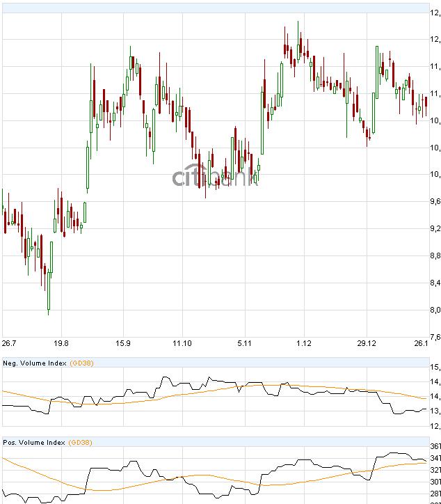The width and height of the screenshot is (441, 504).
Task: Click GD38 label beside Pos. Volume Index
Action: tap(81, 442)
